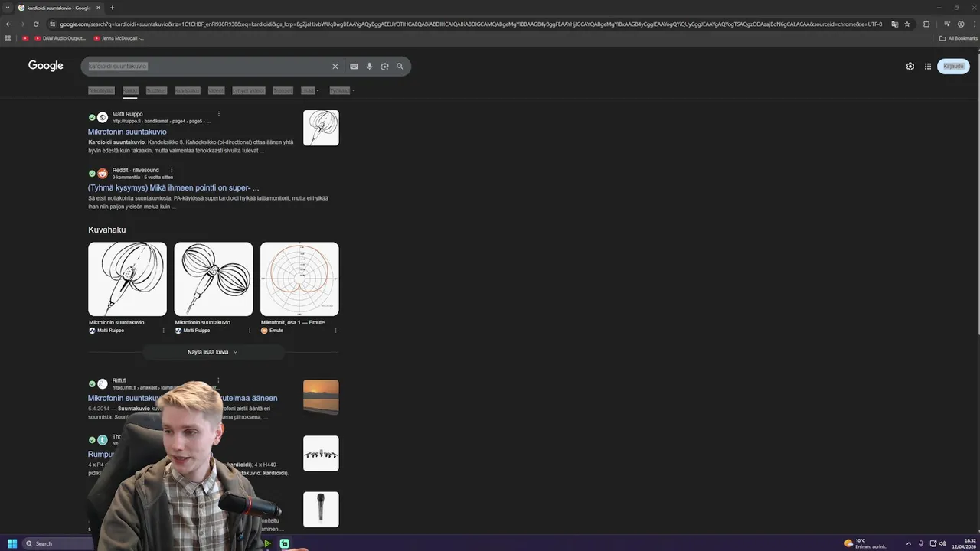The image size is (980, 551).
Task: Open Riffi.fi sunset thumbnail
Action: click(x=321, y=397)
